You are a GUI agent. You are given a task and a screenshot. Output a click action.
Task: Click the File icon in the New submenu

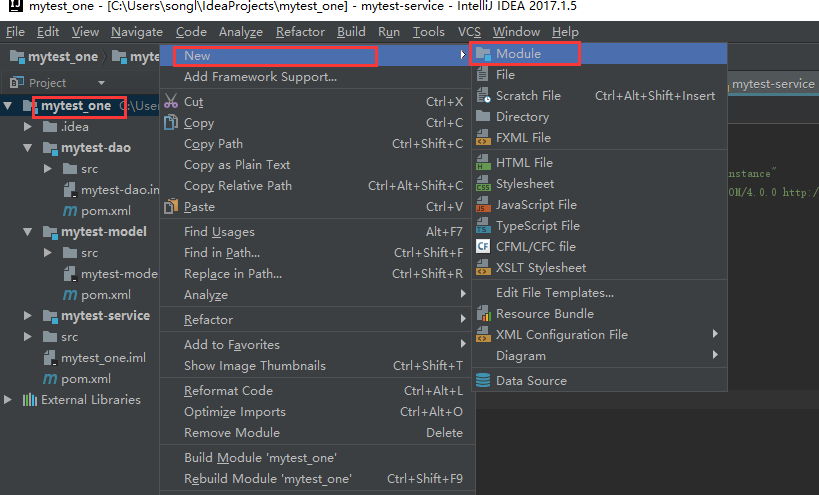483,75
